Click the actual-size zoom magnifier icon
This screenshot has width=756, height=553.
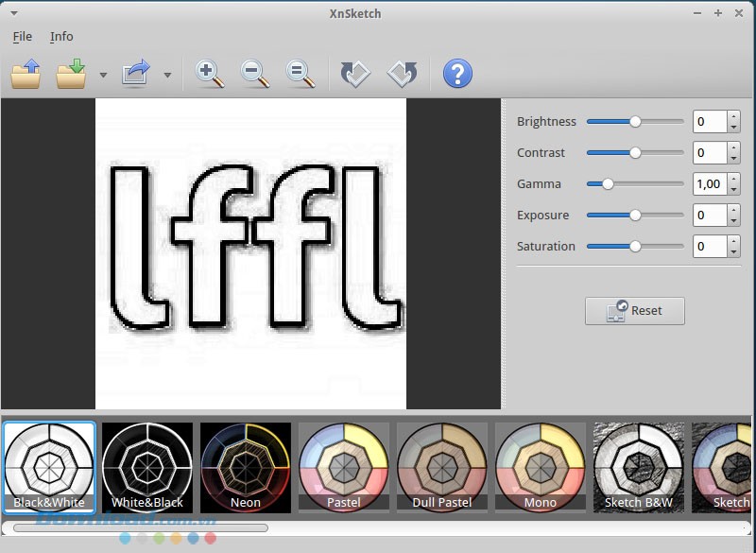coord(301,74)
